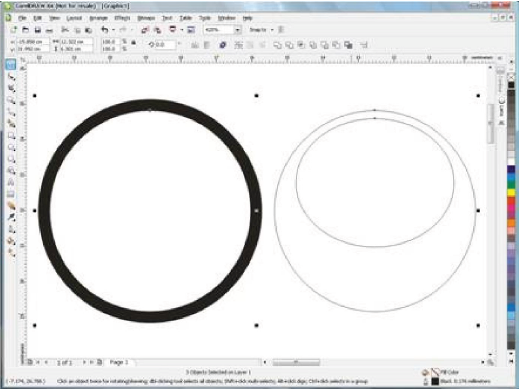Select the Pick tool in the toolbox

tap(11, 64)
